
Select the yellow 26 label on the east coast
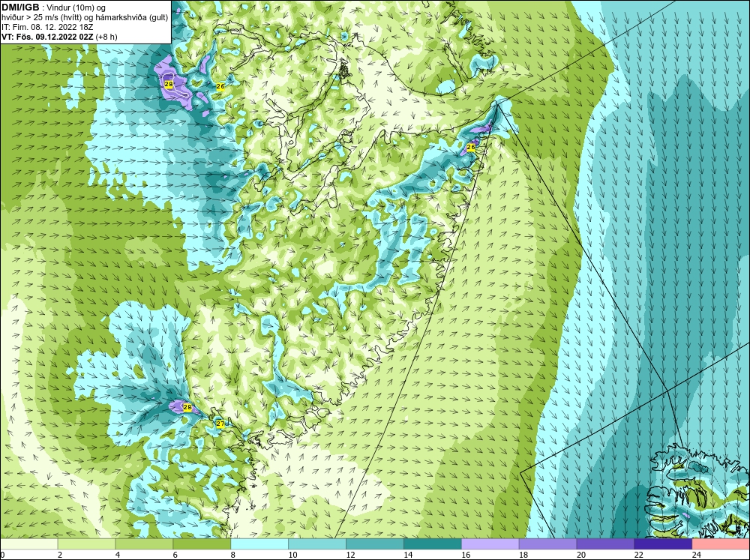click(x=471, y=147)
